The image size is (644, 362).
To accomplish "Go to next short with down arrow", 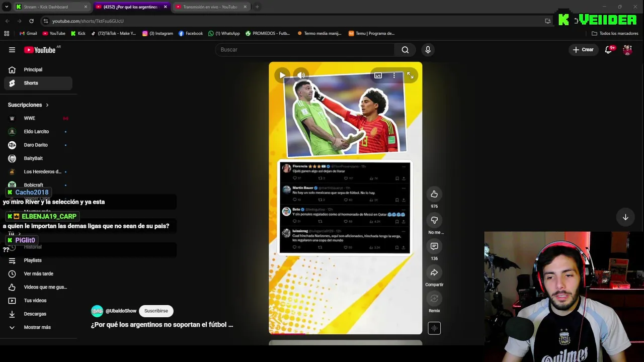I will tap(625, 217).
